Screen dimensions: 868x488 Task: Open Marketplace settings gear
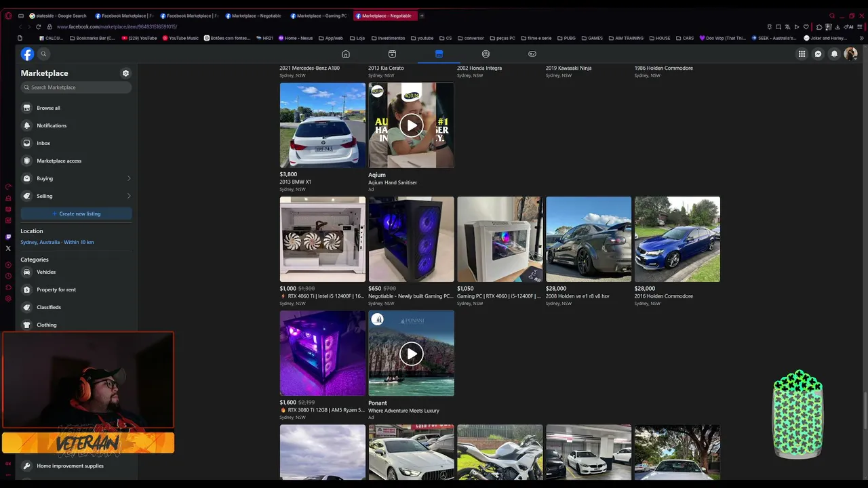point(125,73)
